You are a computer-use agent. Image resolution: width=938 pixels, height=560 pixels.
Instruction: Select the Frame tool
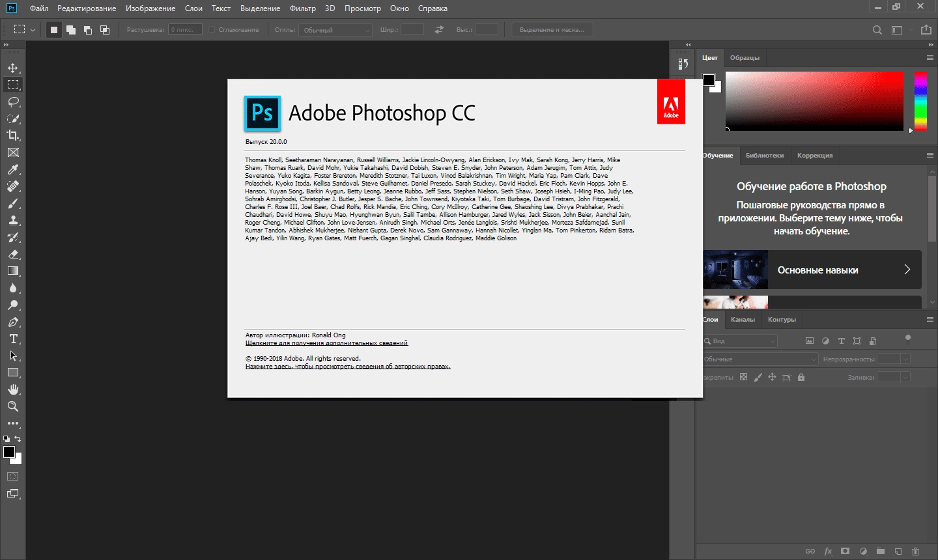pyautogui.click(x=13, y=152)
